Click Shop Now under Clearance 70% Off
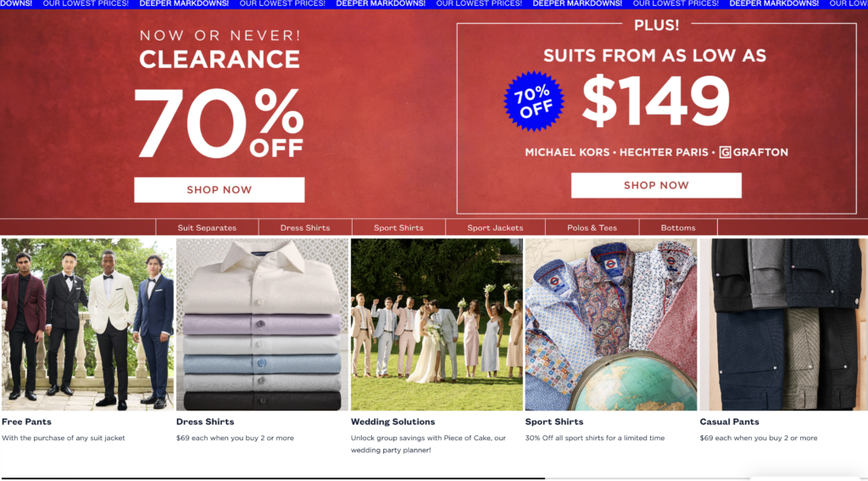 tap(220, 189)
